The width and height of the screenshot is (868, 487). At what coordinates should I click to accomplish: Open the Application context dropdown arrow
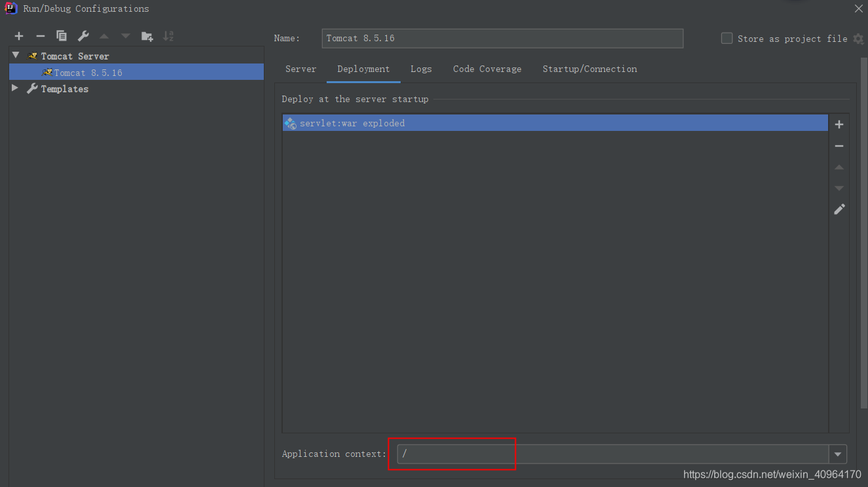click(838, 454)
